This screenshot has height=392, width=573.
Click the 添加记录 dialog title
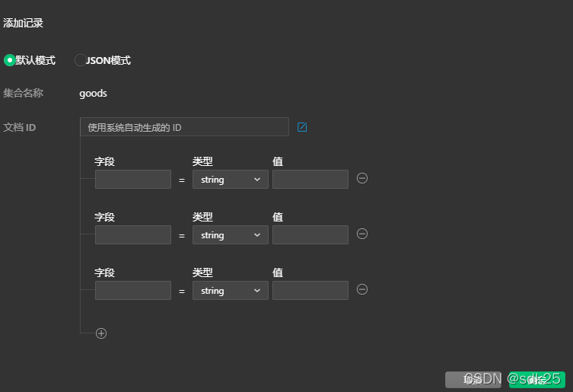(x=23, y=23)
